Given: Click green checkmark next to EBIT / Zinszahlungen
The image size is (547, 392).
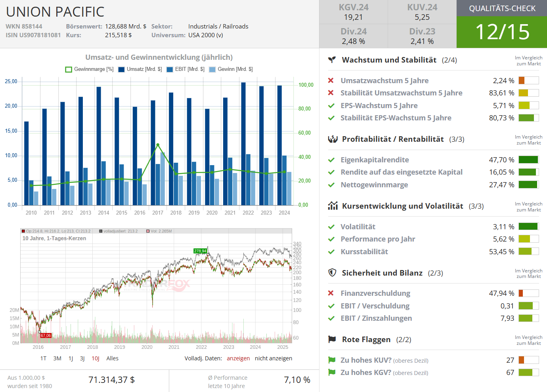Looking at the screenshot, I should click(331, 318).
